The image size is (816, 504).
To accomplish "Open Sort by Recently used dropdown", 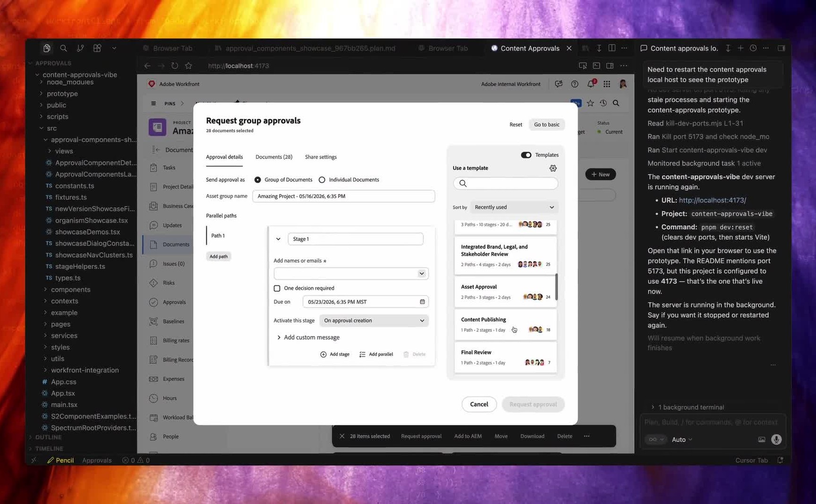I will [x=514, y=207].
